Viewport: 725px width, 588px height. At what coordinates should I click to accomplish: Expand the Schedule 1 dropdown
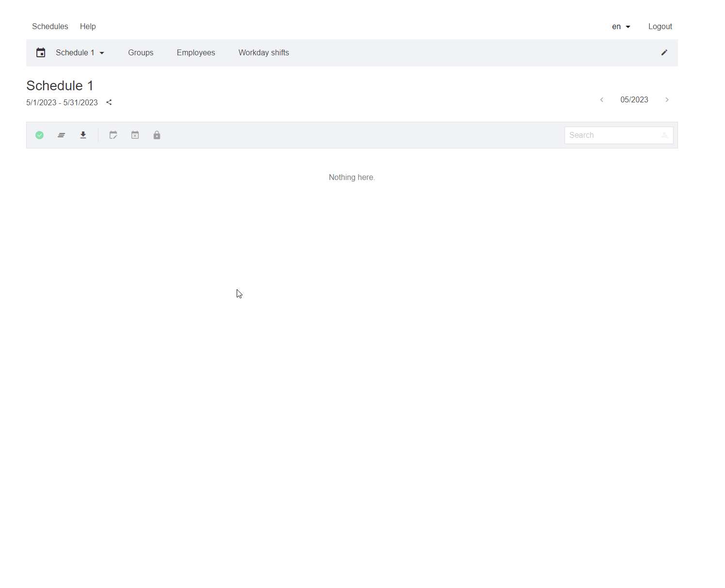coord(80,53)
